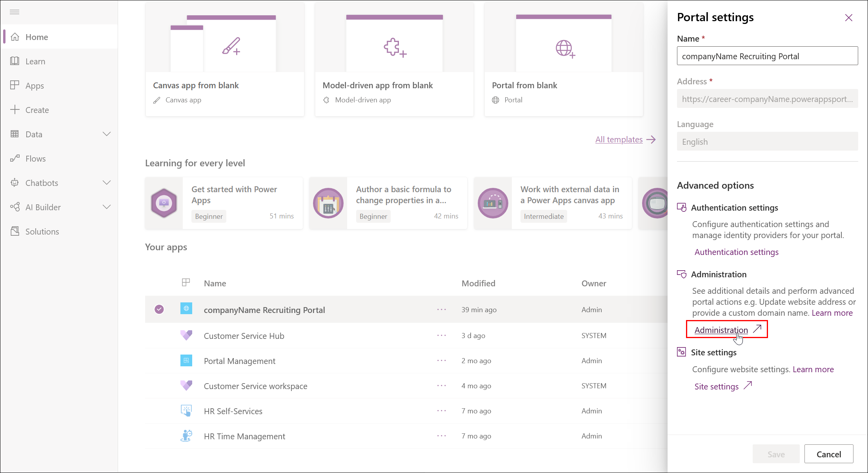Open Get started with Power Apps course

coord(224,203)
